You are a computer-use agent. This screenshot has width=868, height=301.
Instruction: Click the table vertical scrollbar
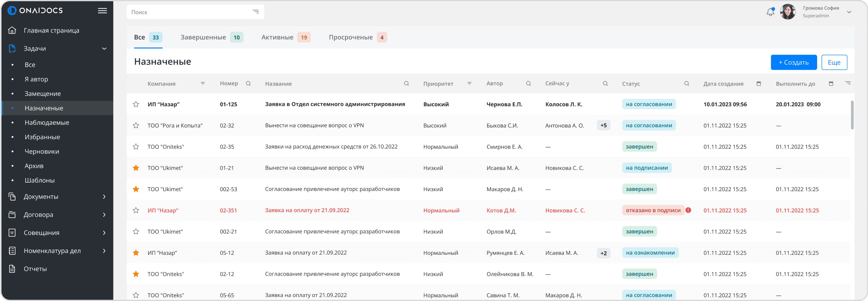click(x=852, y=115)
